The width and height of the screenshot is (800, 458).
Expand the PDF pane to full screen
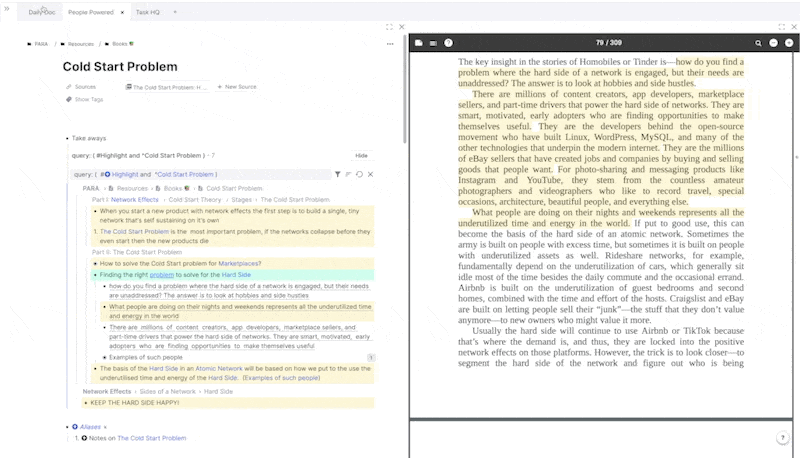click(782, 27)
